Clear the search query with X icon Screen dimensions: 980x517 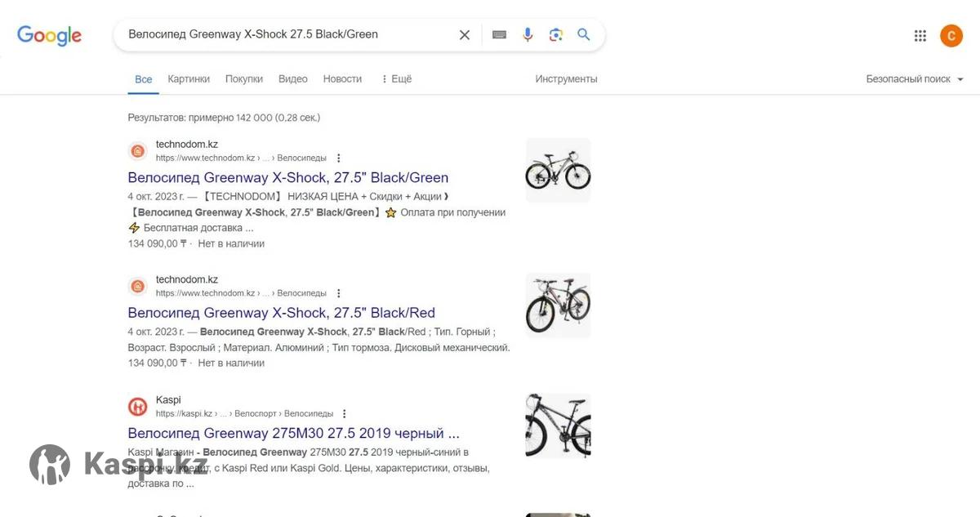(x=465, y=34)
